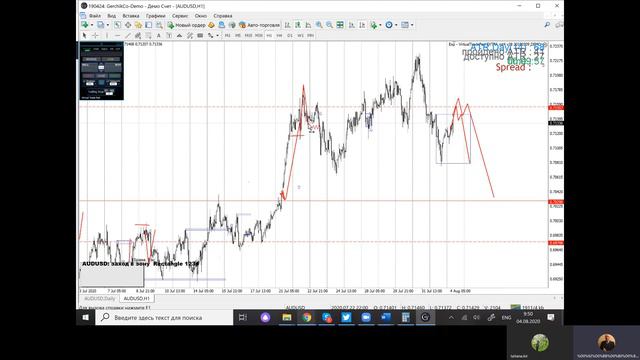The height and width of the screenshot is (360, 640).
Task: Select the text label tool
Action: (169, 36)
